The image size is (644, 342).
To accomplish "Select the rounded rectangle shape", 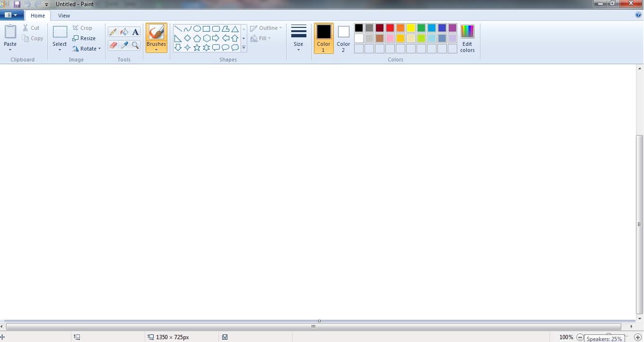I will pos(216,29).
